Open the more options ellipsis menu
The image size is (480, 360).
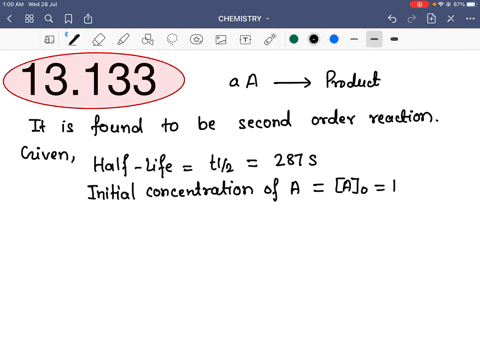tap(470, 19)
